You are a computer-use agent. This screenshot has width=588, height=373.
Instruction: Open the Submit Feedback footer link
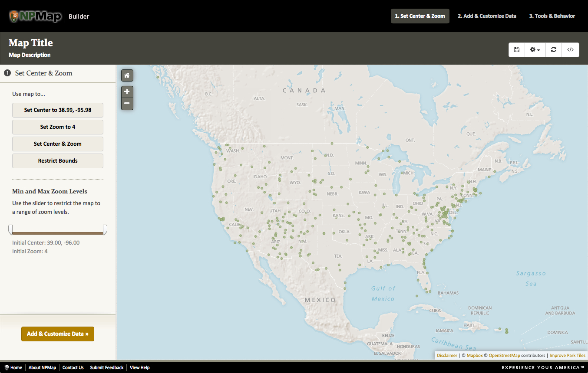point(107,368)
